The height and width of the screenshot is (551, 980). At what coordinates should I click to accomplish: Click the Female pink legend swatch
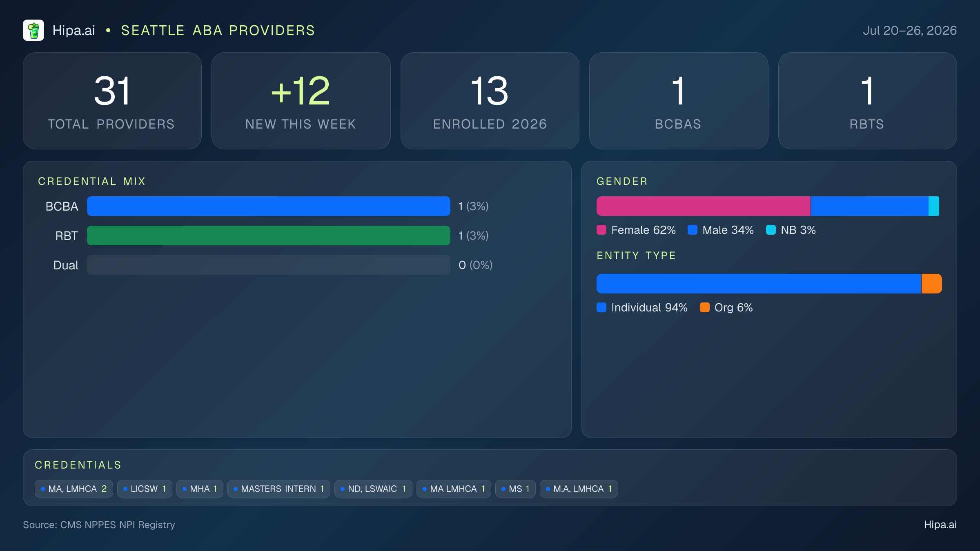tap(601, 230)
